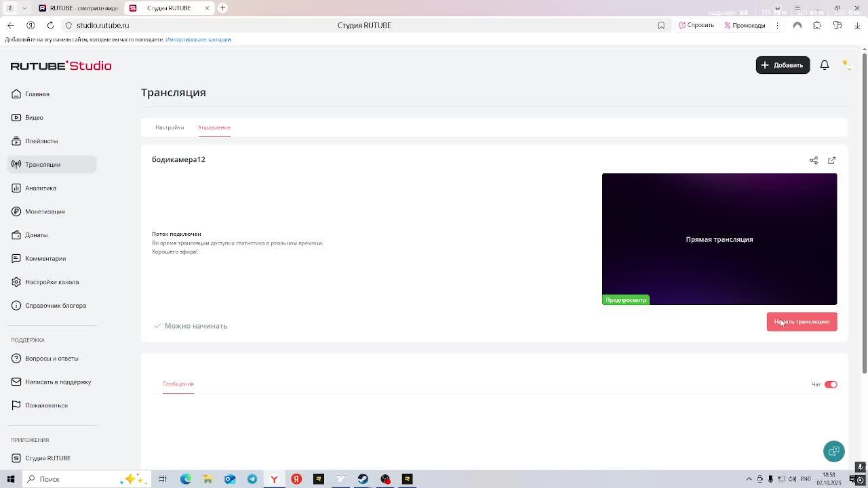This screenshot has height=488, width=868.
Task: Click the stream preview player
Action: tap(719, 239)
